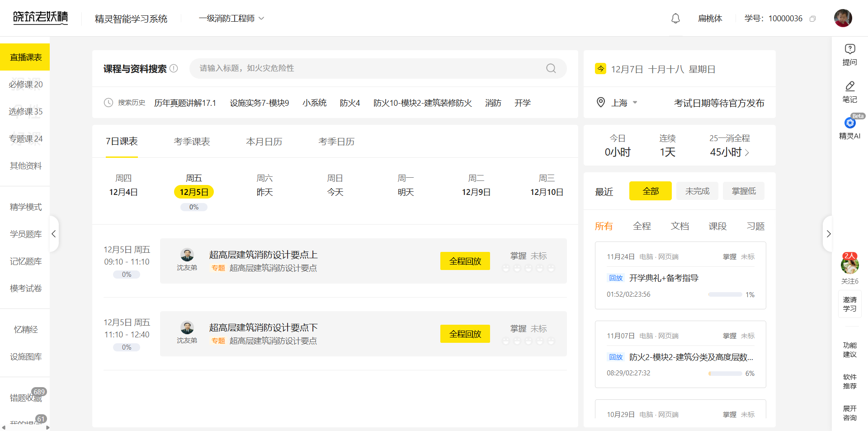Copy the student ID number icon

[812, 19]
